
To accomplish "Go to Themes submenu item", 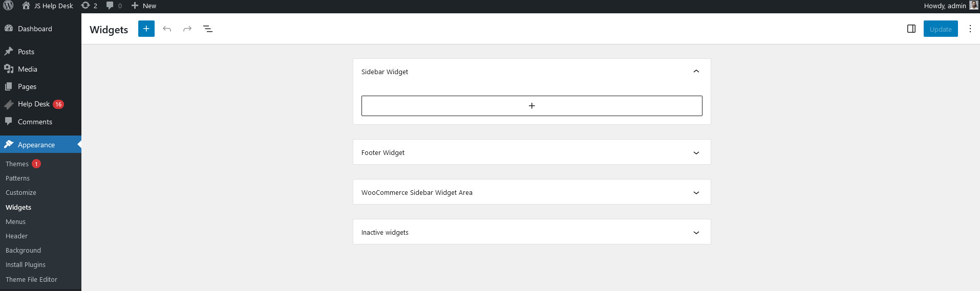I will point(17,164).
